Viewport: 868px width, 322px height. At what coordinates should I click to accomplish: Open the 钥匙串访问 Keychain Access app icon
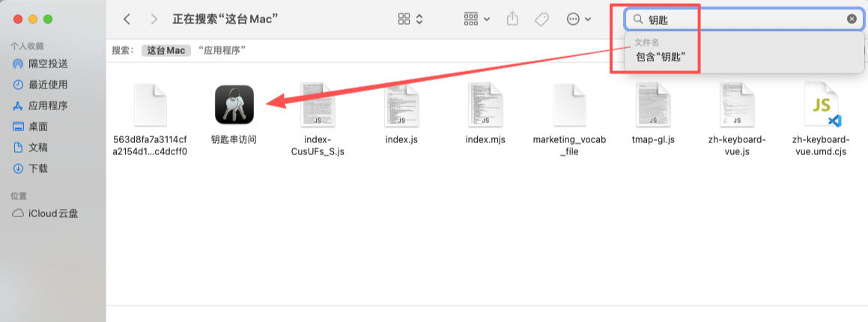click(234, 104)
